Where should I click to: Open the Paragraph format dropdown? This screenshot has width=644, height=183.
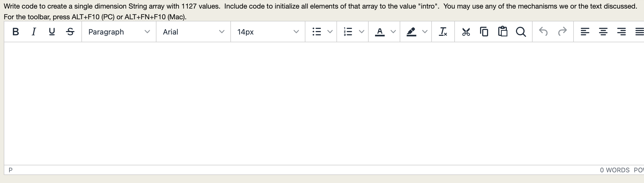[x=119, y=32]
